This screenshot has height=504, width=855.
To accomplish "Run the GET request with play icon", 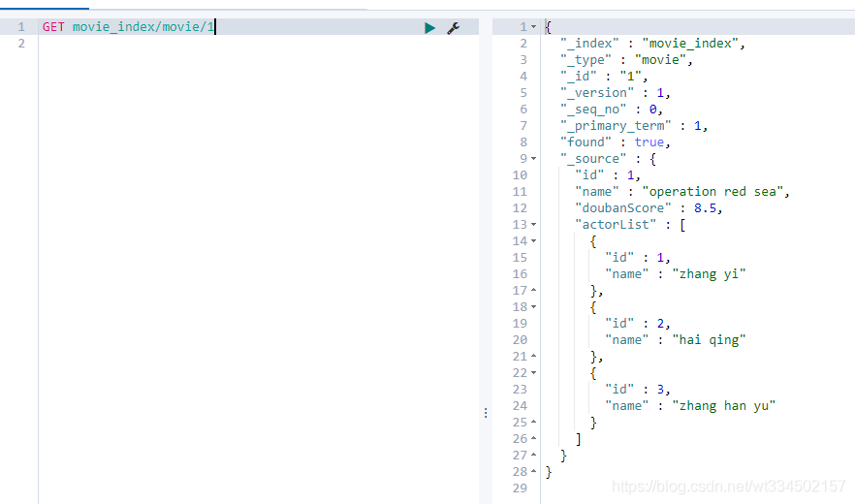I will [429, 28].
